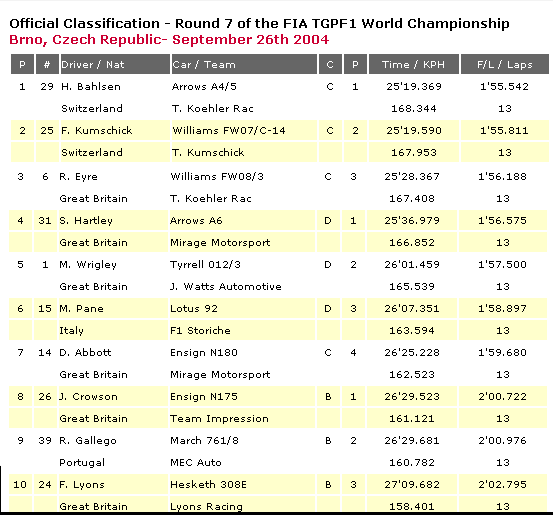The height and width of the screenshot is (515, 553).
Task: Click the F1 Storiche team name
Action: point(200,331)
